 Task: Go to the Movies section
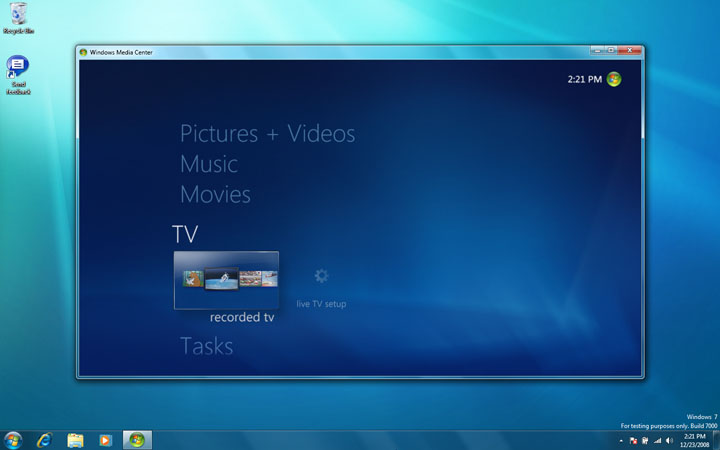[215, 194]
